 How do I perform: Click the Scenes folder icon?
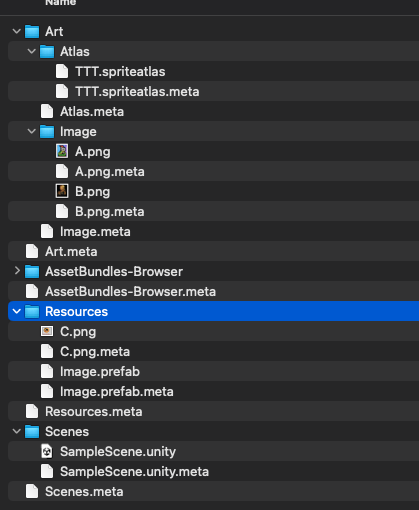pyautogui.click(x=32, y=431)
